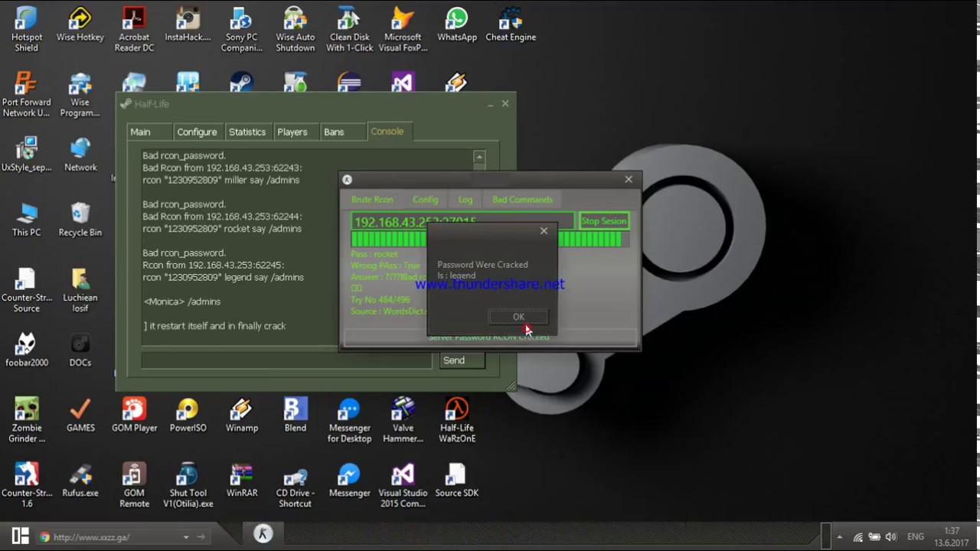This screenshot has width=980, height=551.
Task: Launch WinRAR from the desktop
Action: coord(241,480)
